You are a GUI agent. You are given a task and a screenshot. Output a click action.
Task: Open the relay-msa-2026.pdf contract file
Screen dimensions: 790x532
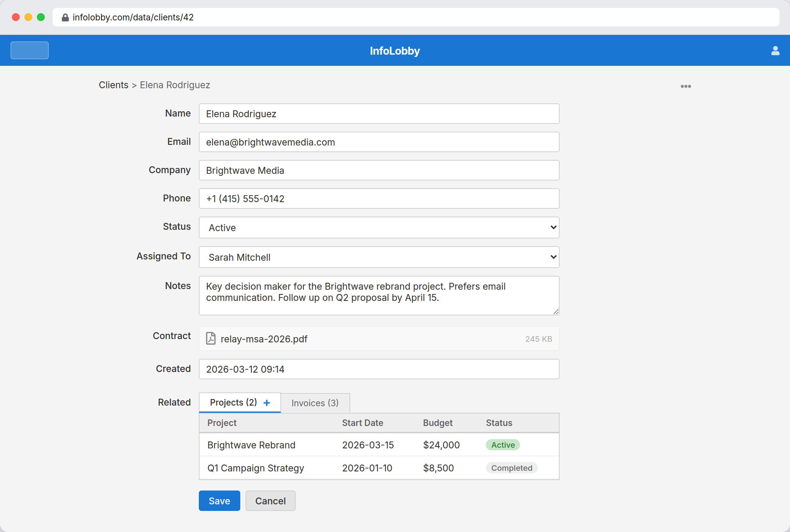coord(264,339)
